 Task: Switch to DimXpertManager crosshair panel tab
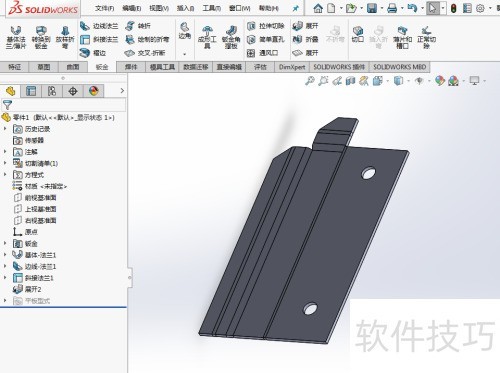coord(73,91)
